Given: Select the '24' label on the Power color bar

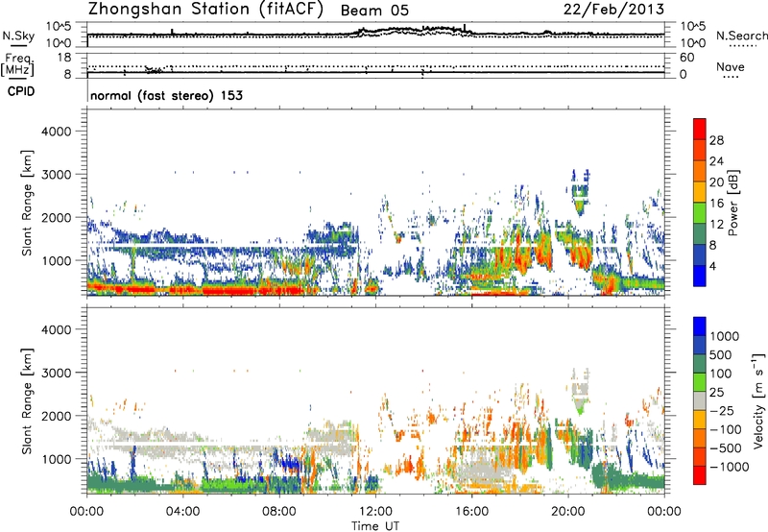Looking at the screenshot, I should (x=716, y=161).
